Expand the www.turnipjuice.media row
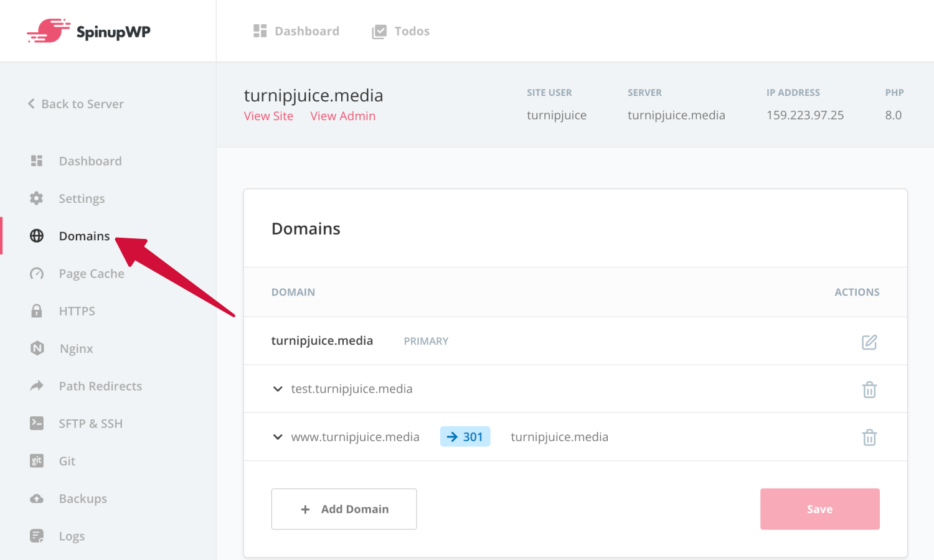 pos(278,437)
